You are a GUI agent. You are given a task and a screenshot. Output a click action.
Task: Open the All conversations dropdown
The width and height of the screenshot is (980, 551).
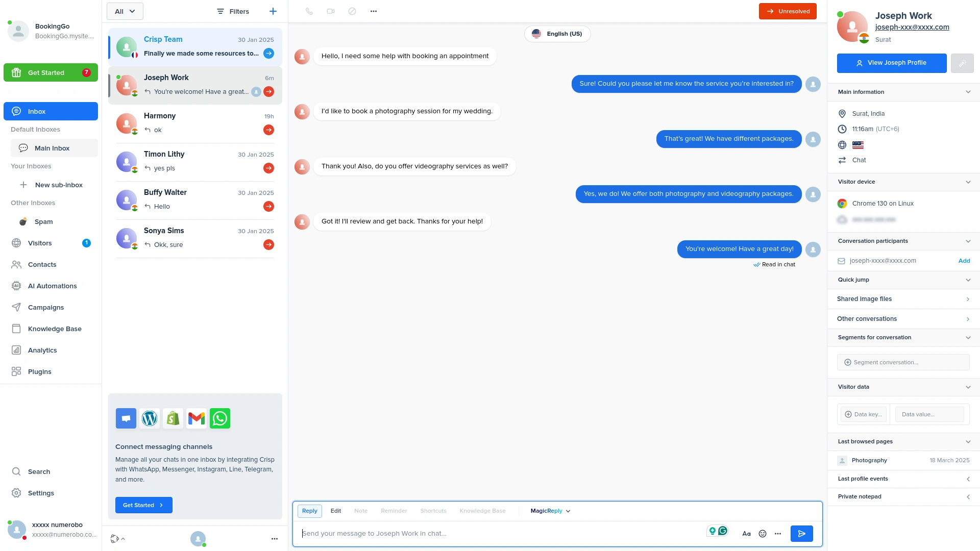tap(125, 11)
